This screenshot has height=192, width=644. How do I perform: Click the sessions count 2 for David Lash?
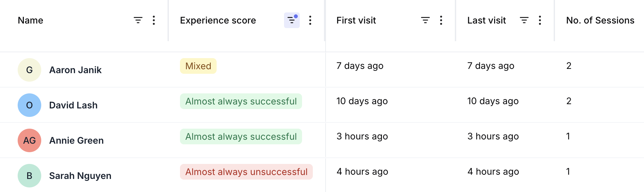[568, 101]
